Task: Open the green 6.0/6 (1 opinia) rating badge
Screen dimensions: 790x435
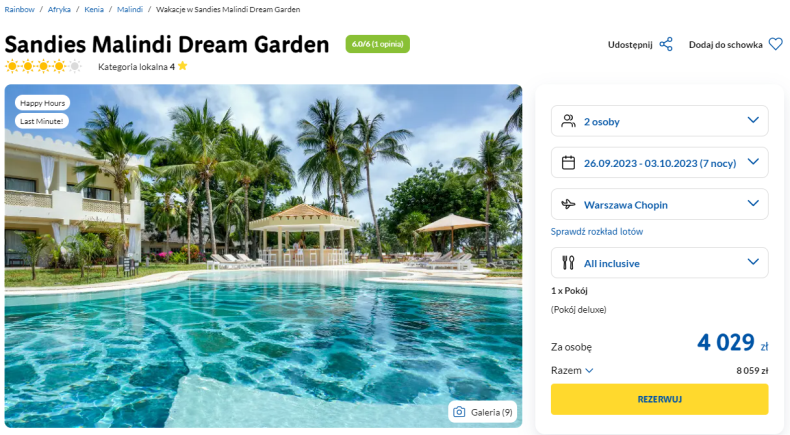Action: (x=377, y=44)
